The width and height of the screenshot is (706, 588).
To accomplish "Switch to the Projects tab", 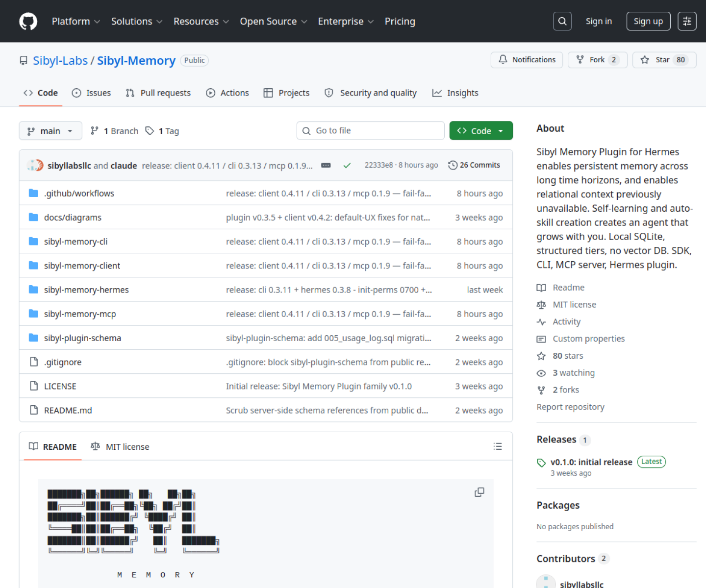I will coord(287,93).
